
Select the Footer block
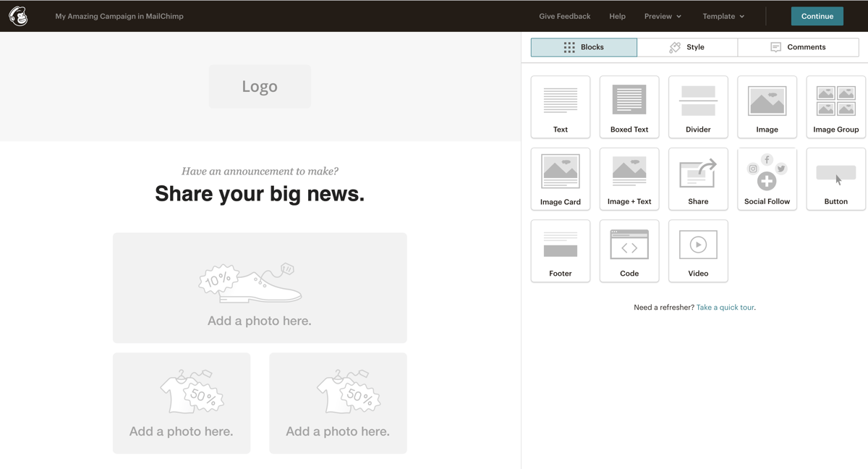pyautogui.click(x=561, y=251)
